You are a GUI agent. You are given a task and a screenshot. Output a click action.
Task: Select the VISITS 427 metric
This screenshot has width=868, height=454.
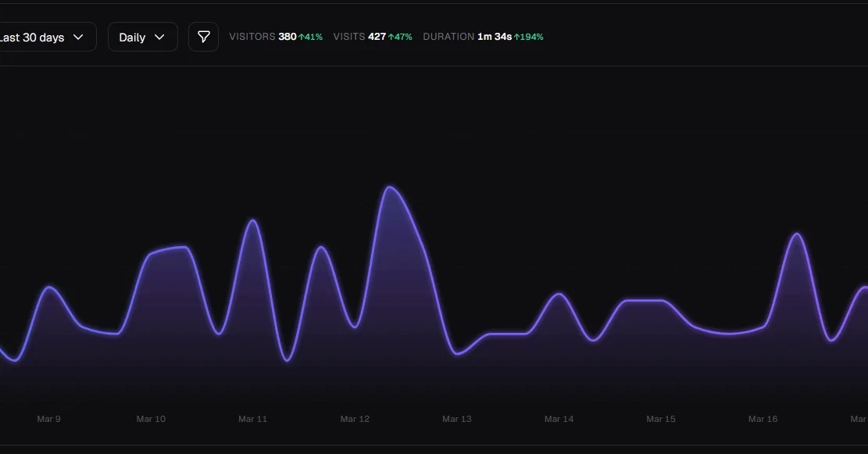point(359,37)
